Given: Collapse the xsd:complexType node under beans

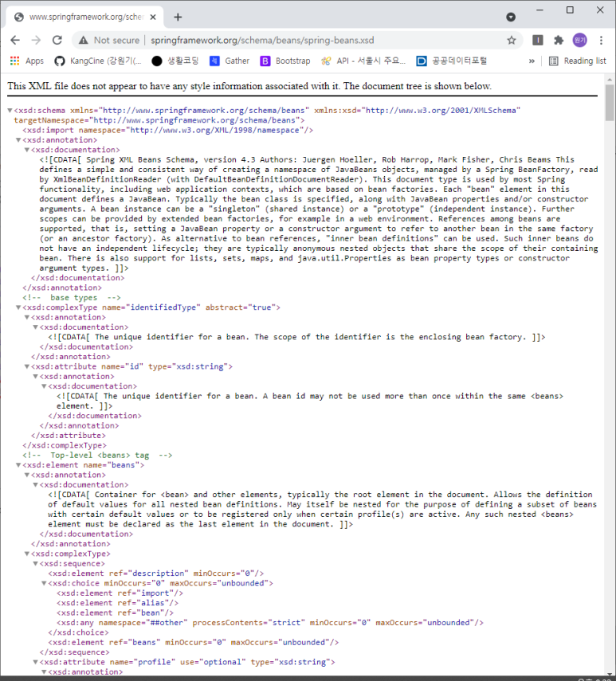Looking at the screenshot, I should [27, 554].
